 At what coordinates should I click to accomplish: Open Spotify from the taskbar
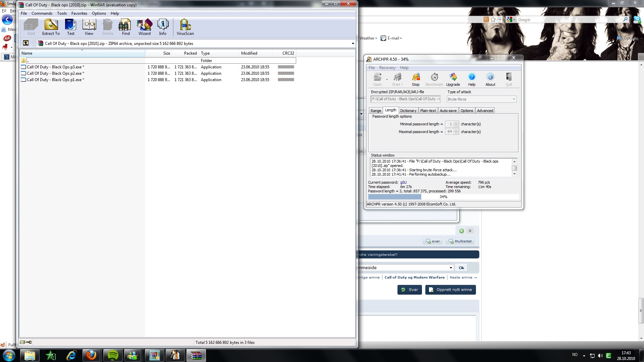point(113,355)
